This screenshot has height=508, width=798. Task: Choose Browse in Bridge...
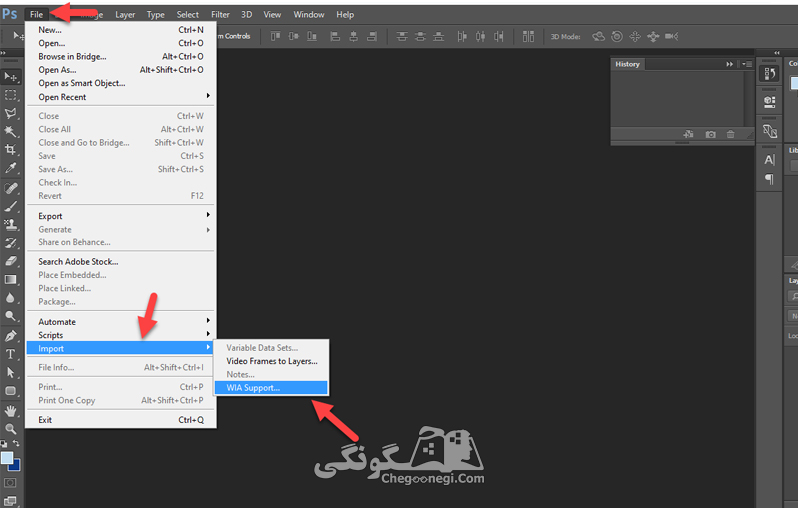[121, 57]
